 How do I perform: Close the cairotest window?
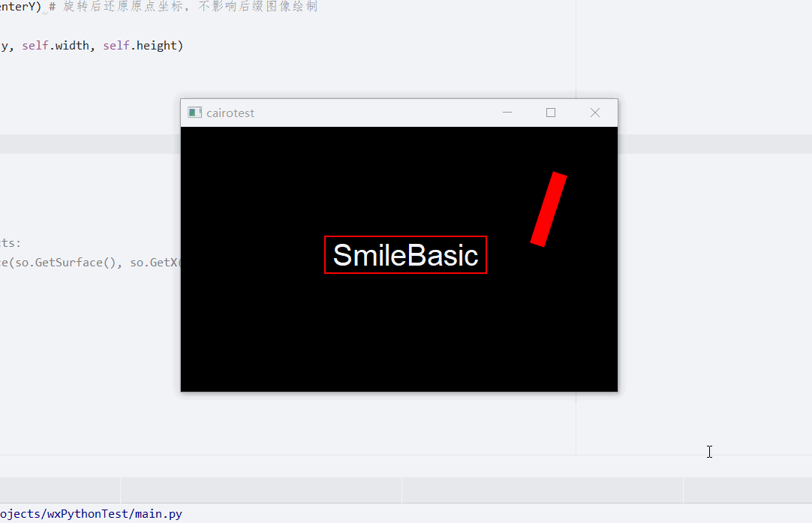[595, 113]
